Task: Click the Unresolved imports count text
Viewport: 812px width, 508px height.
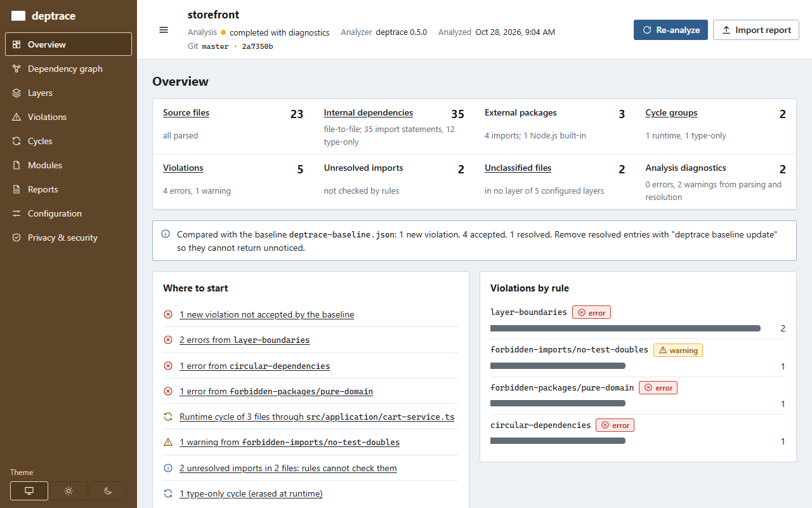Action: [x=461, y=170]
